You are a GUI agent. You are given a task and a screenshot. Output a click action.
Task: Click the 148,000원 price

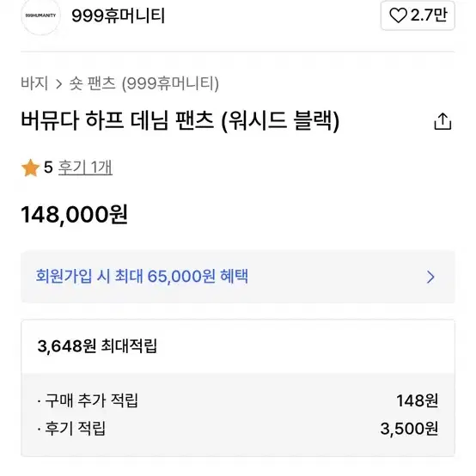75,215
